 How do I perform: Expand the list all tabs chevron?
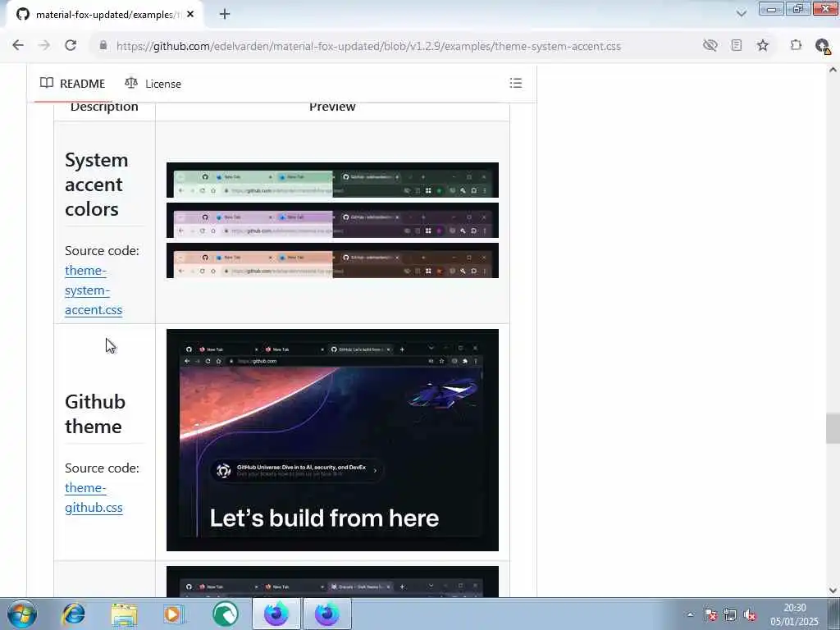(x=742, y=13)
